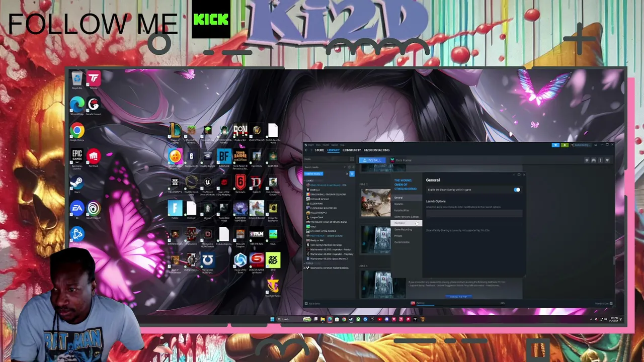644x362 pixels.
Task: Open the Ubisoft Connect desktop shortcut
Action: click(93, 210)
